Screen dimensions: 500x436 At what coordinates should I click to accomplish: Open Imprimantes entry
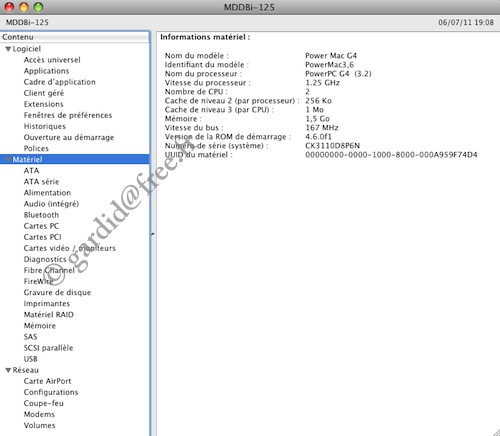click(x=47, y=304)
